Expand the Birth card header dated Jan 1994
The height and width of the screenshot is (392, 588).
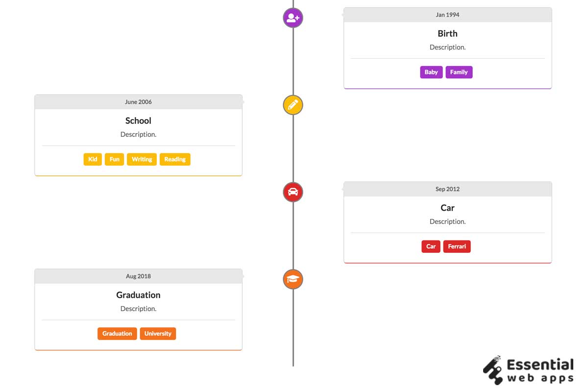(447, 15)
